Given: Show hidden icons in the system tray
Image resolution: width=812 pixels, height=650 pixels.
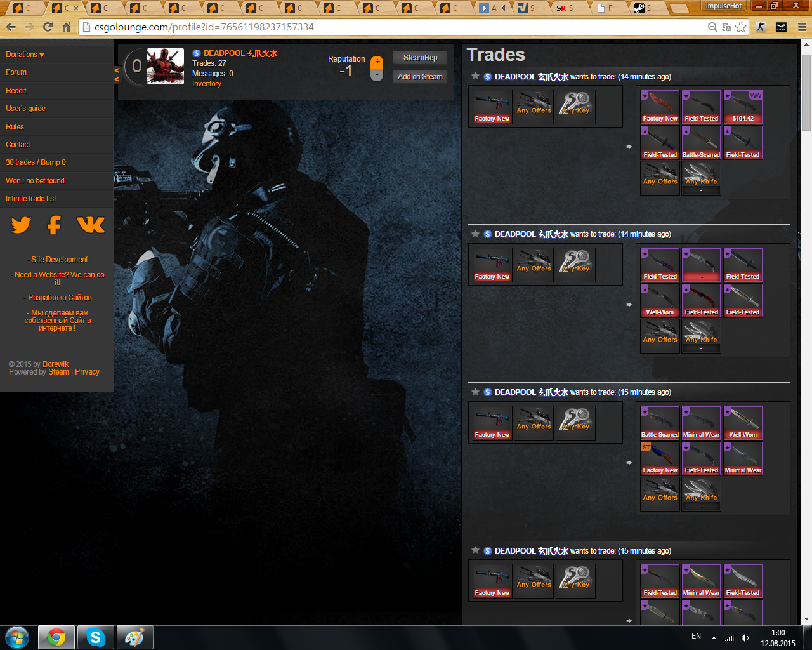Looking at the screenshot, I should point(714,637).
